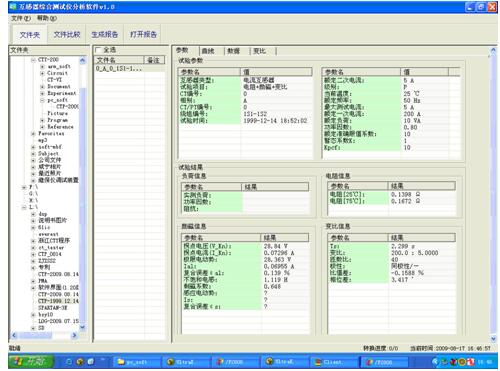Click the 生成报告 toolbar tab
Viewport: 500px width, 371px height.
pos(105,34)
